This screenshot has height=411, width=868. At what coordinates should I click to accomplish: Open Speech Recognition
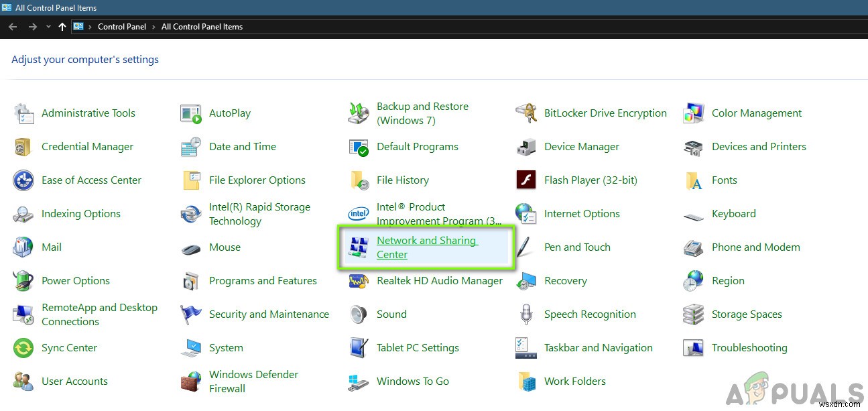[x=590, y=314]
